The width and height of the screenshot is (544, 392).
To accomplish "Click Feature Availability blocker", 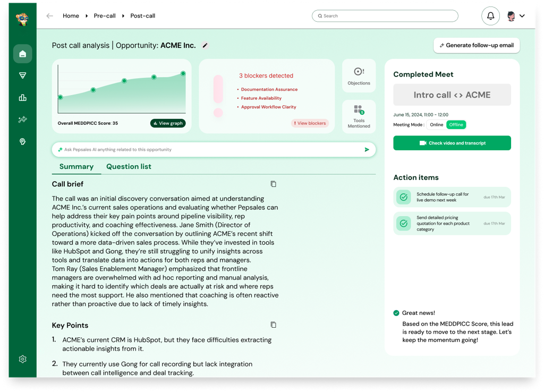I will [261, 98].
